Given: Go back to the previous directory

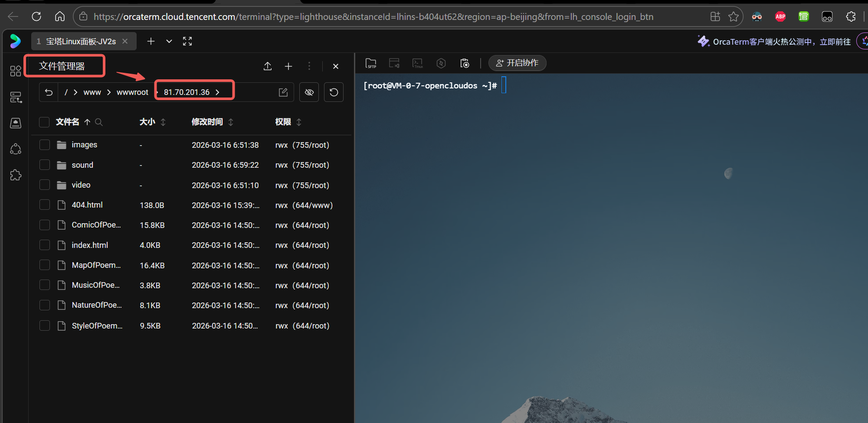Looking at the screenshot, I should pos(49,92).
